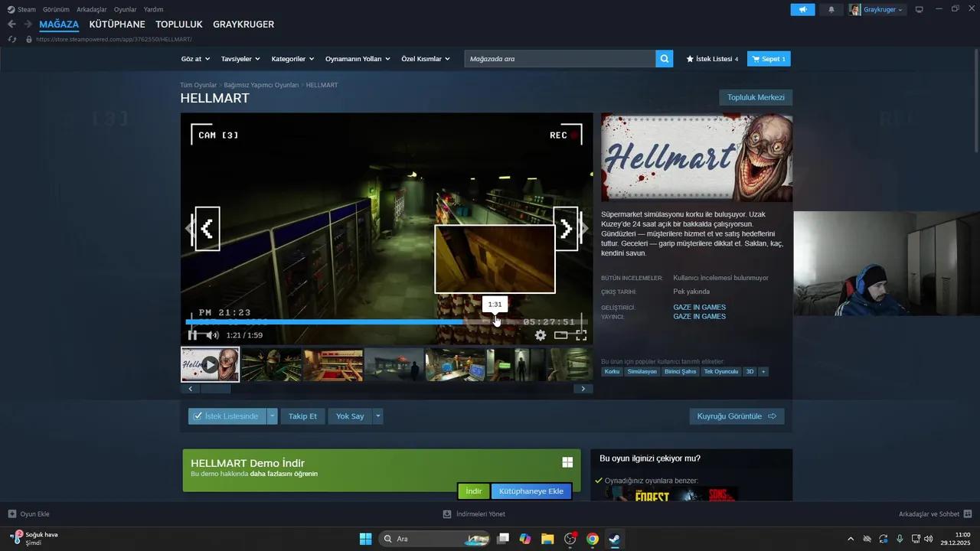Open the Oyunlar menu
Viewport: 980px width, 551px height.
[126, 9]
